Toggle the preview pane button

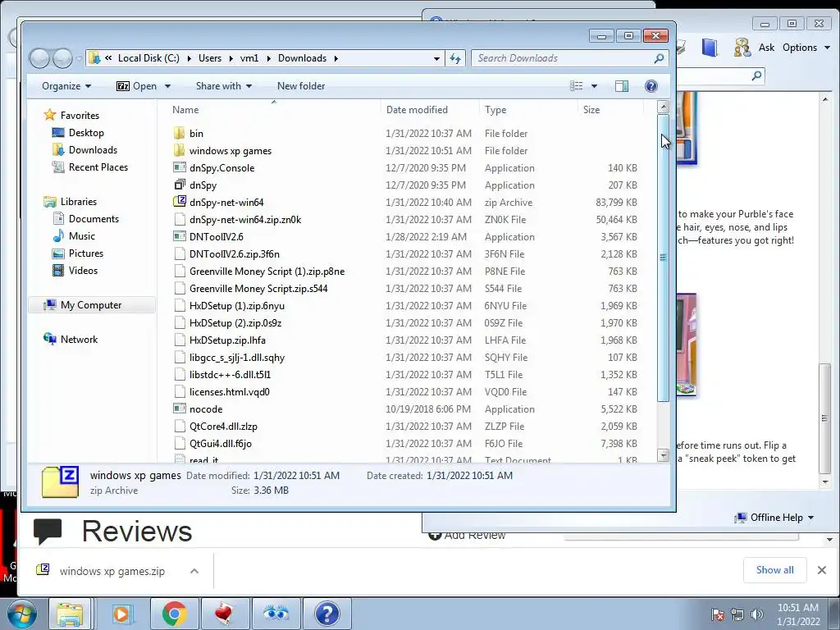(622, 86)
